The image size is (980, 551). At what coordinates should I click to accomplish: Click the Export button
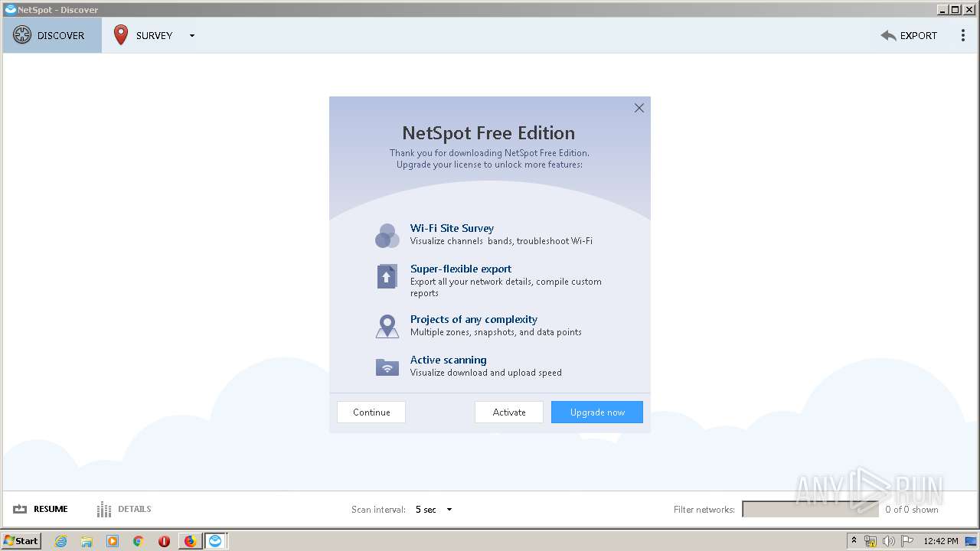(909, 35)
